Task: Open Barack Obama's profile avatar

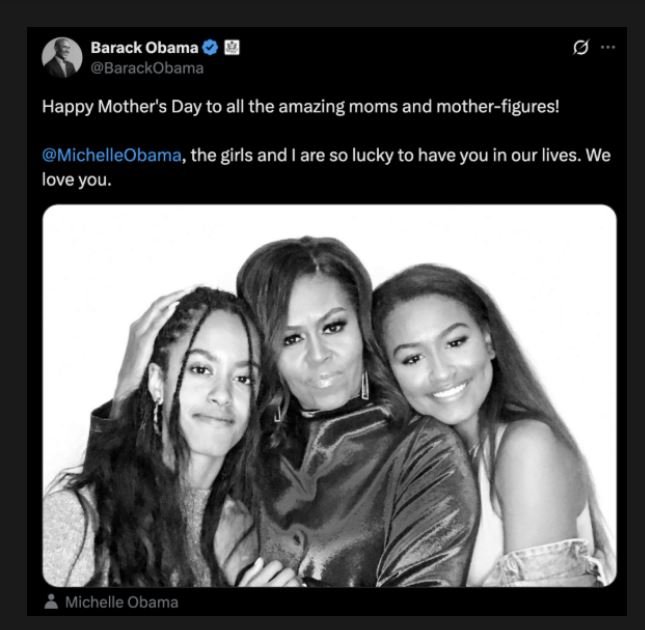Action: click(62, 57)
